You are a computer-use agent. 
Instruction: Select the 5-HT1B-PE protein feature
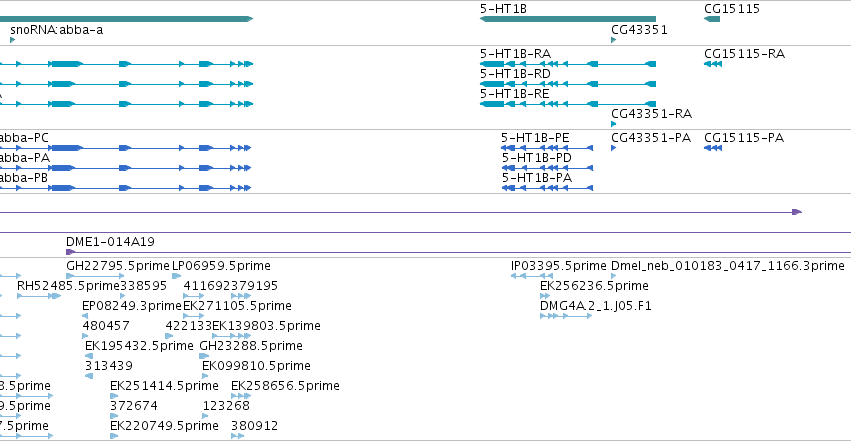547,148
